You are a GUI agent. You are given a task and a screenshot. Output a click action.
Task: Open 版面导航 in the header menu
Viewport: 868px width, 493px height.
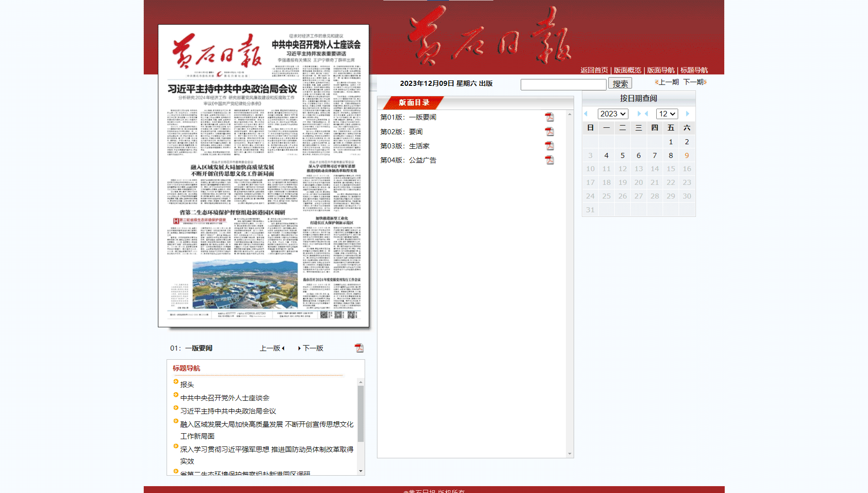[661, 70]
